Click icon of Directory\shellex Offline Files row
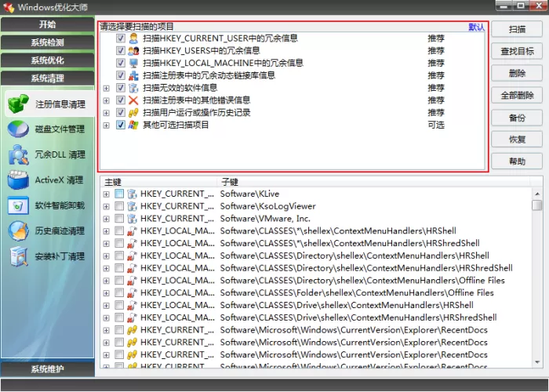The image size is (549, 392). click(132, 281)
